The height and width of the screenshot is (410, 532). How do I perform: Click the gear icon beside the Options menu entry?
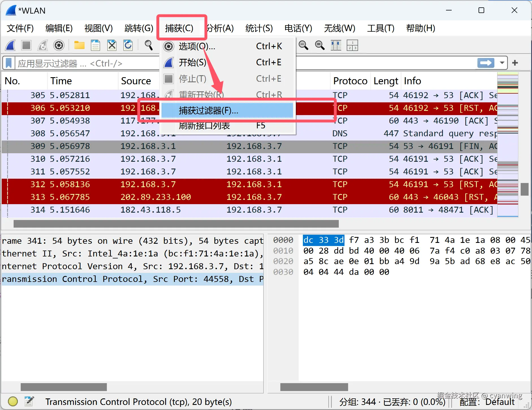pos(169,46)
